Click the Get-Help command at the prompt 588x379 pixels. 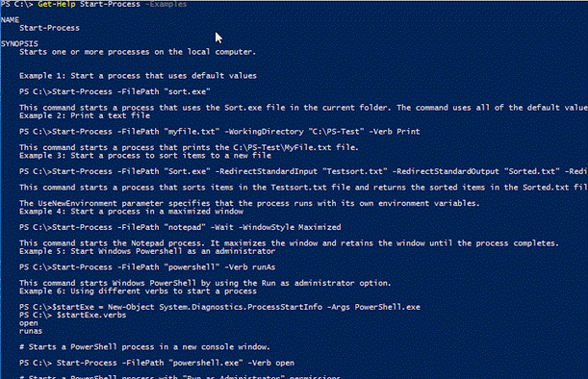tap(56, 5)
